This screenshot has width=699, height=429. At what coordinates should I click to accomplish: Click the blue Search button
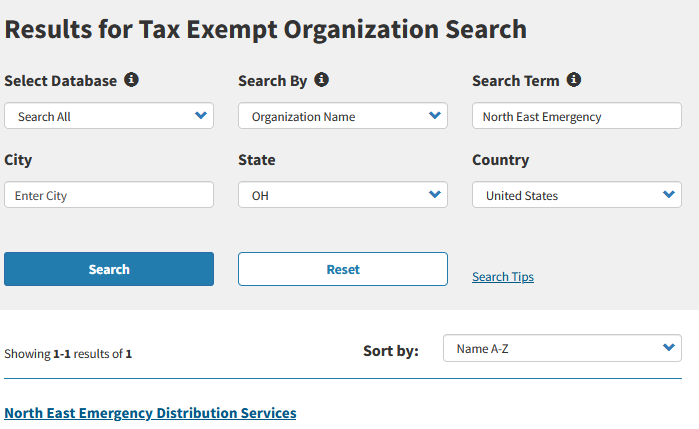[109, 269]
